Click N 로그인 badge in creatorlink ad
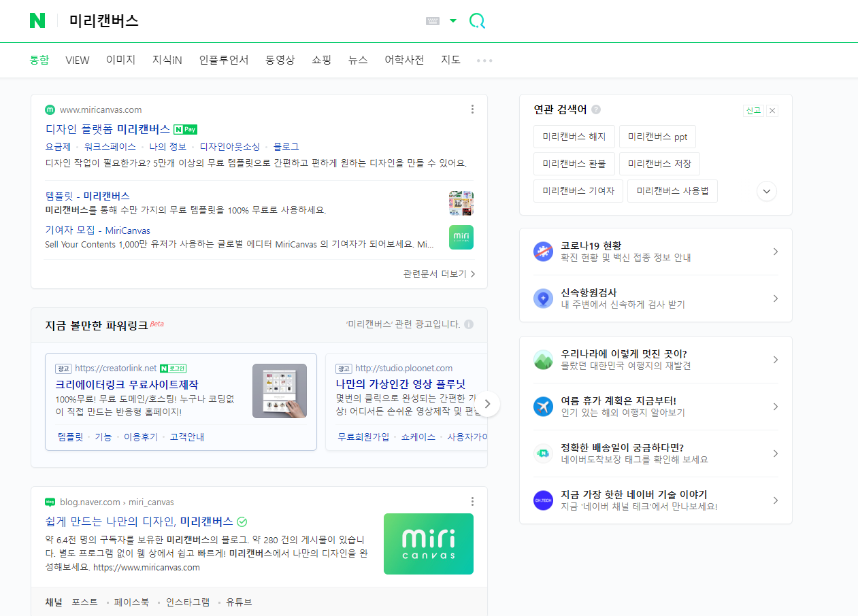This screenshot has height=616, width=858. click(174, 369)
